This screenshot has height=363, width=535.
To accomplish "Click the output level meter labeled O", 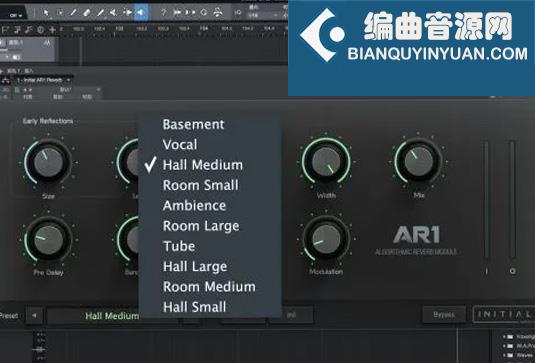I will (512, 201).
